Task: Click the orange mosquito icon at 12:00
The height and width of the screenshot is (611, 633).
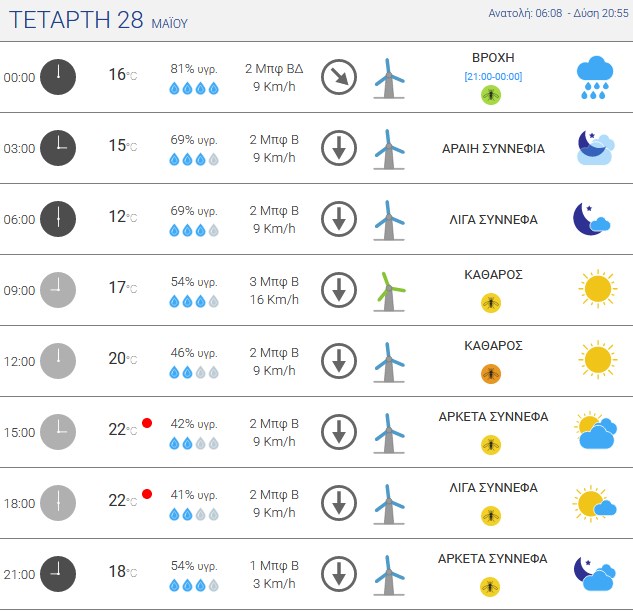Action: tap(491, 374)
